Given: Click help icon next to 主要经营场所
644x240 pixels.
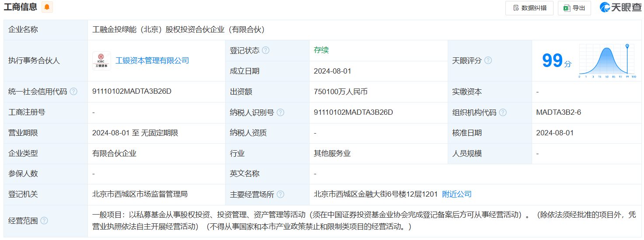Looking at the screenshot, I should (x=280, y=194).
